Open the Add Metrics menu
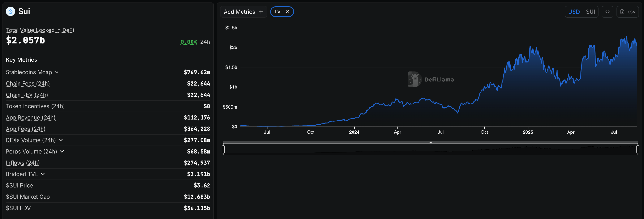 (x=243, y=12)
